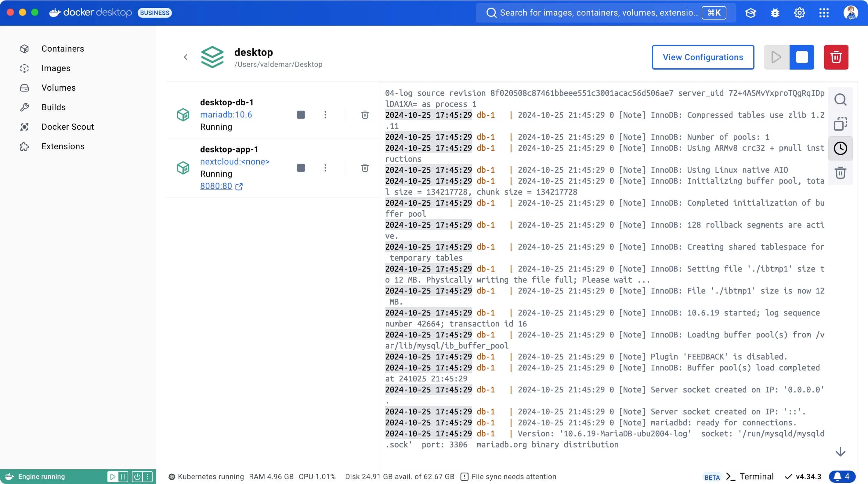Clear the logs with the trash icon
The width and height of the screenshot is (868, 484).
(x=840, y=173)
